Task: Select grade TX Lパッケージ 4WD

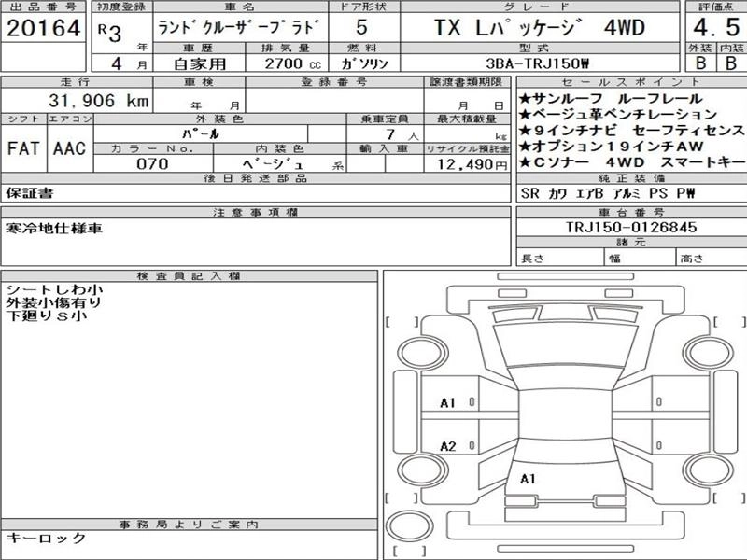Action: pyautogui.click(x=540, y=28)
